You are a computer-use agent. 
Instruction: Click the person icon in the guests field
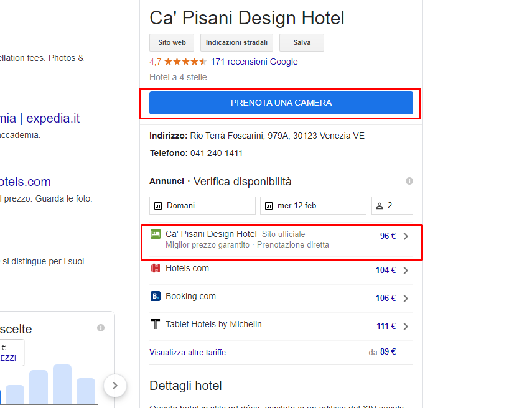[380, 206]
